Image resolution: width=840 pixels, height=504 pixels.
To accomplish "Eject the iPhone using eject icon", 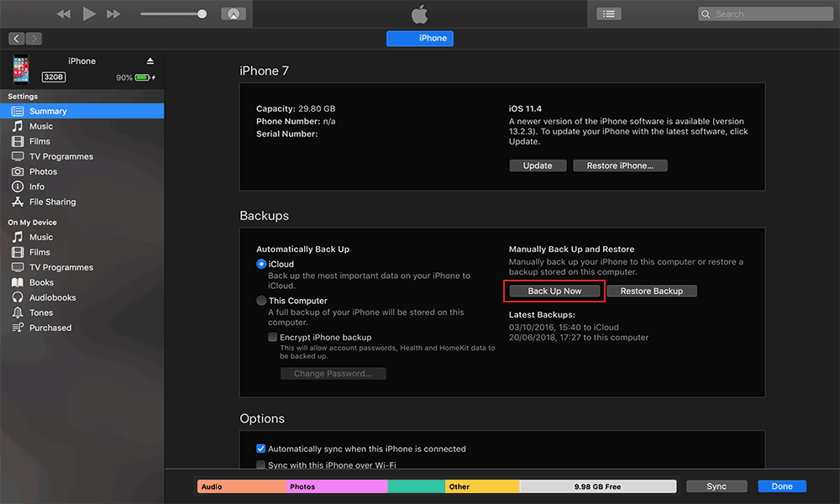I will point(150,61).
